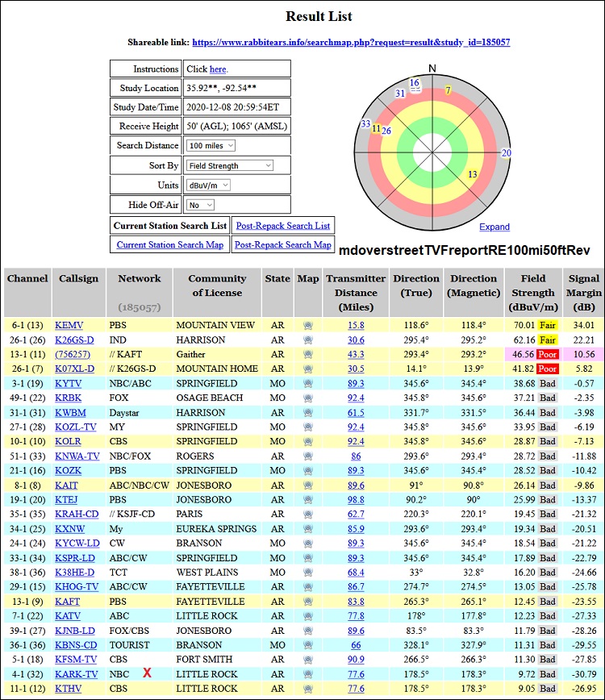Open the KEMV callsign link

point(69,326)
